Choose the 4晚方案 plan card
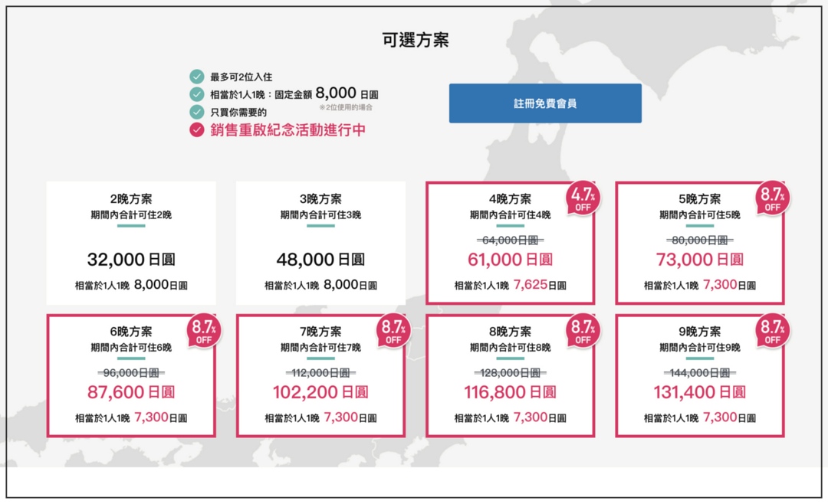This screenshot has width=828, height=504. [510, 243]
